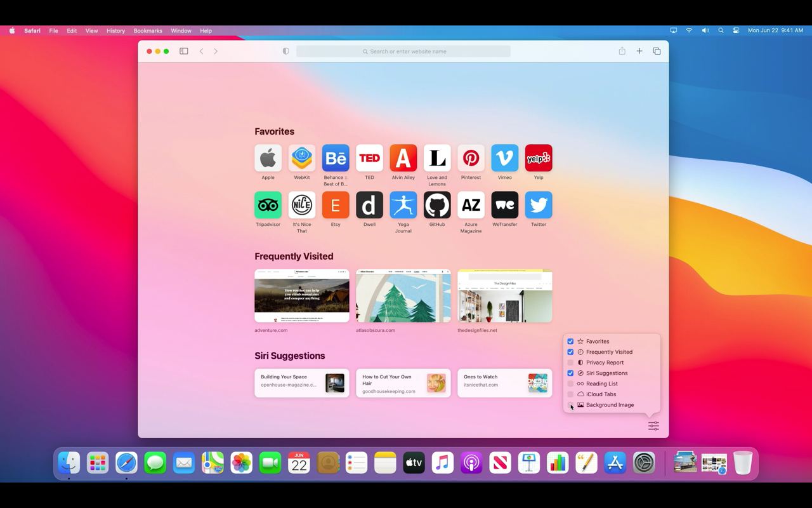Open the atlasobscura.com thumbnail
The image size is (812, 508).
pos(403,296)
